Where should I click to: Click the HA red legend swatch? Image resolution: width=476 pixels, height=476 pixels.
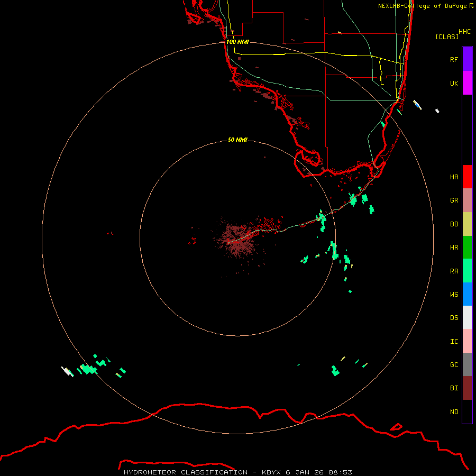pos(467,177)
